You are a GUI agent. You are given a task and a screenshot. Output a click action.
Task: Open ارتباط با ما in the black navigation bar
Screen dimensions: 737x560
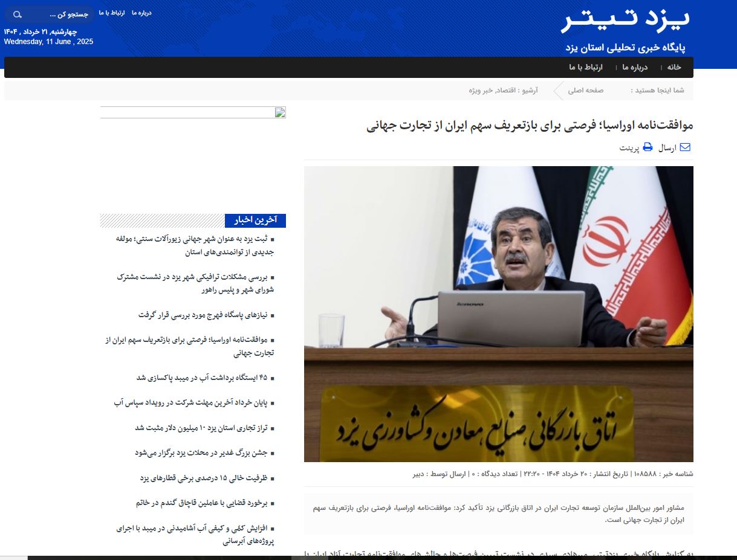coord(586,67)
